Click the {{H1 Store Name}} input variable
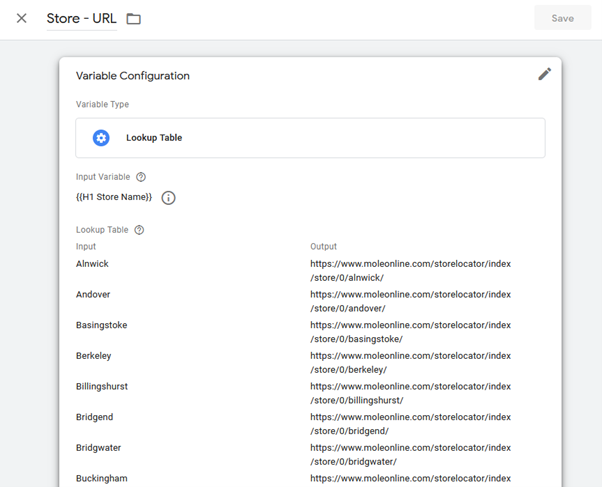602x487 pixels. click(x=114, y=197)
